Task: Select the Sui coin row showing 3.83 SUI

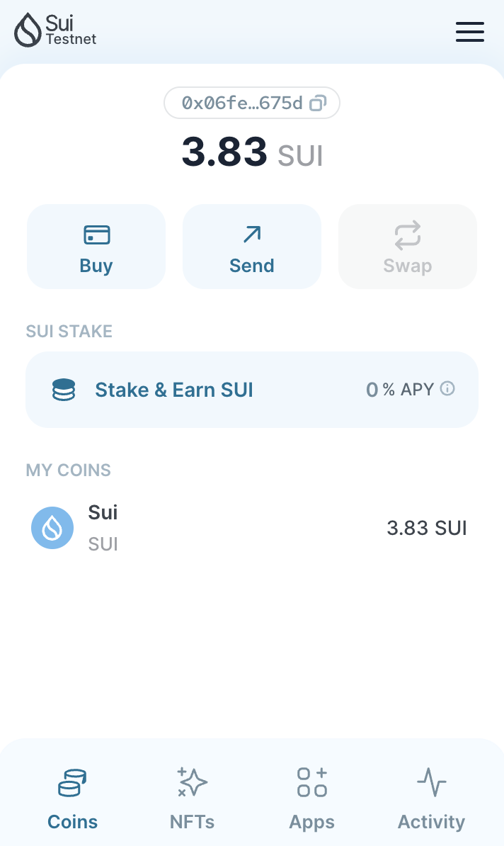Action: (251, 527)
